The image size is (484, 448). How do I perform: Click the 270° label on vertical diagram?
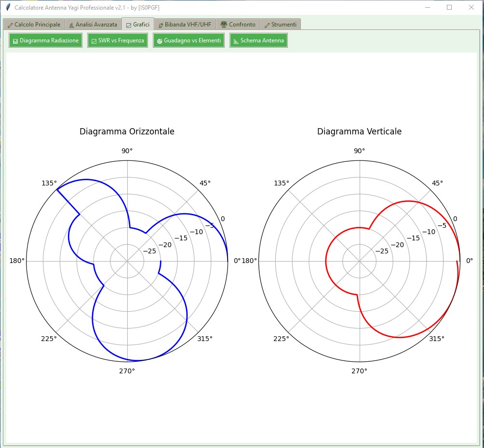point(359,371)
